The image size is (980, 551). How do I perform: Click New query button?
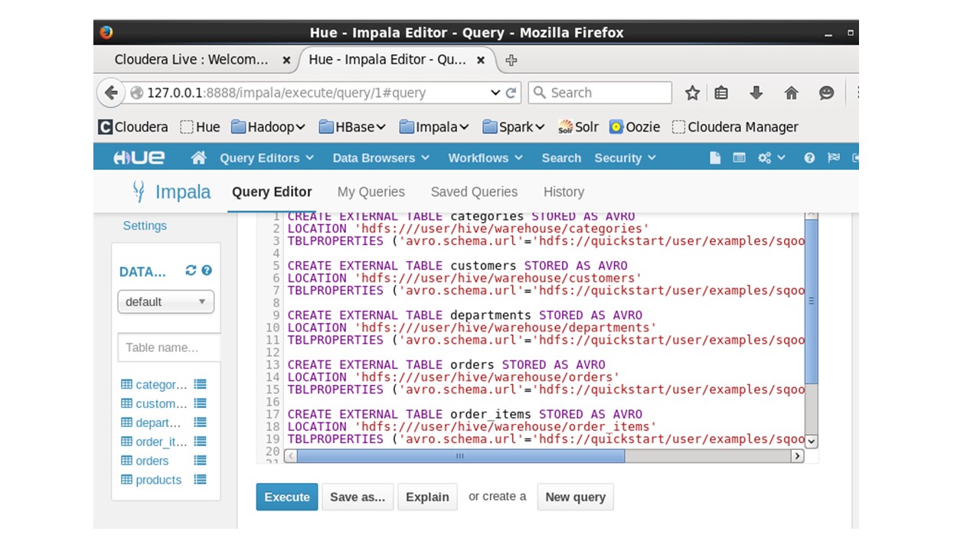coord(575,497)
